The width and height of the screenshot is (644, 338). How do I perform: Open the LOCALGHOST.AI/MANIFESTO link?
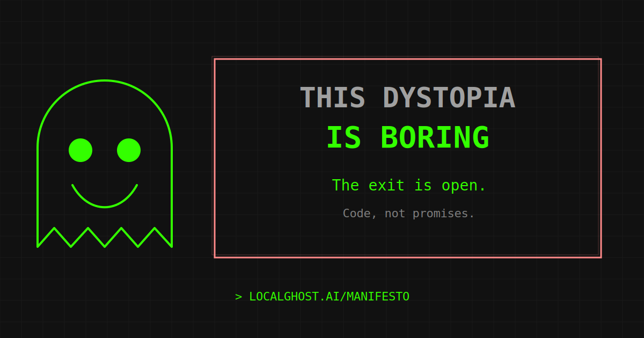[x=328, y=296]
